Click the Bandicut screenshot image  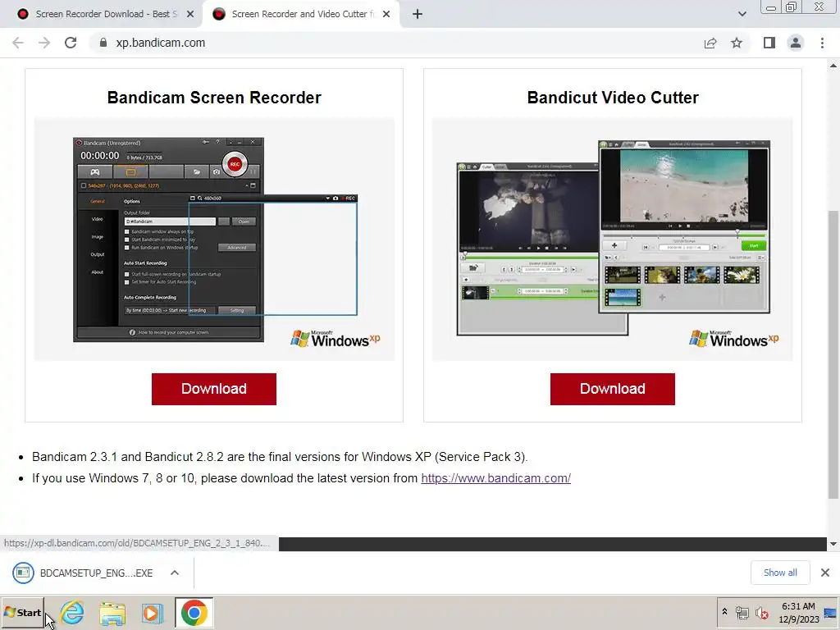tap(612, 240)
